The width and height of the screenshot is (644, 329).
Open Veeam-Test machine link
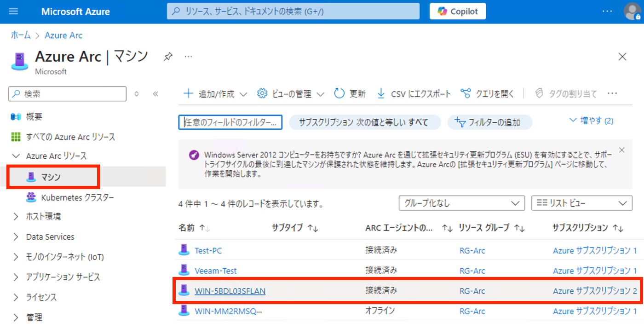pos(216,271)
